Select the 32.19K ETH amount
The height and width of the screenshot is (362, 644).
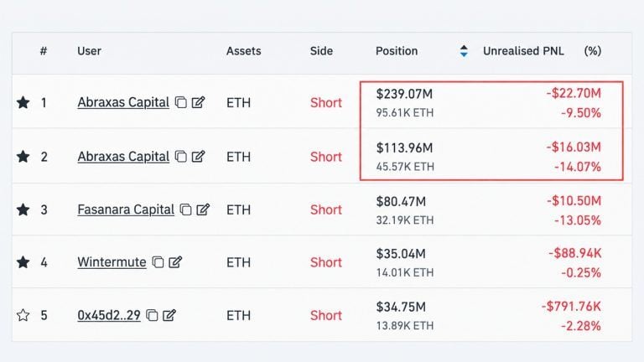click(404, 220)
